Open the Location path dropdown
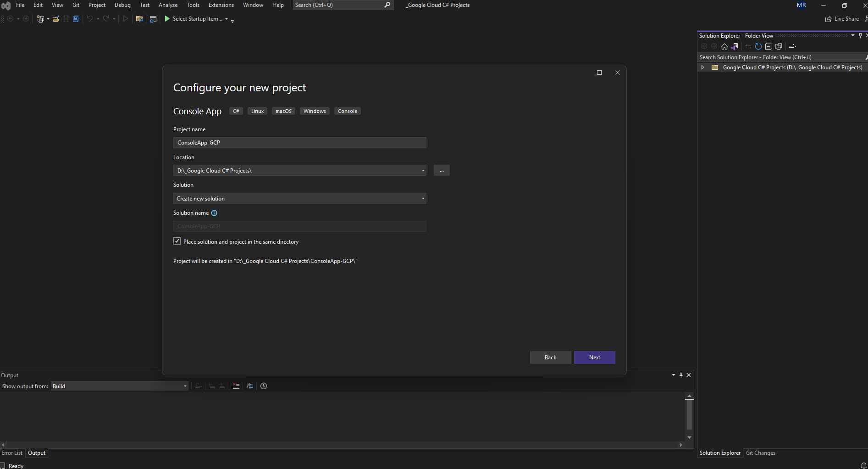This screenshot has width=868, height=469. [x=423, y=170]
